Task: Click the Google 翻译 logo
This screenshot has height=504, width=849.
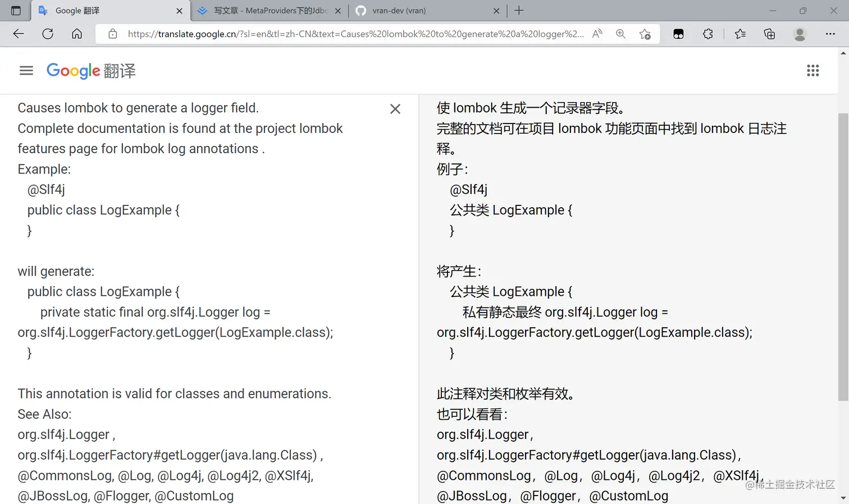Action: click(x=91, y=71)
